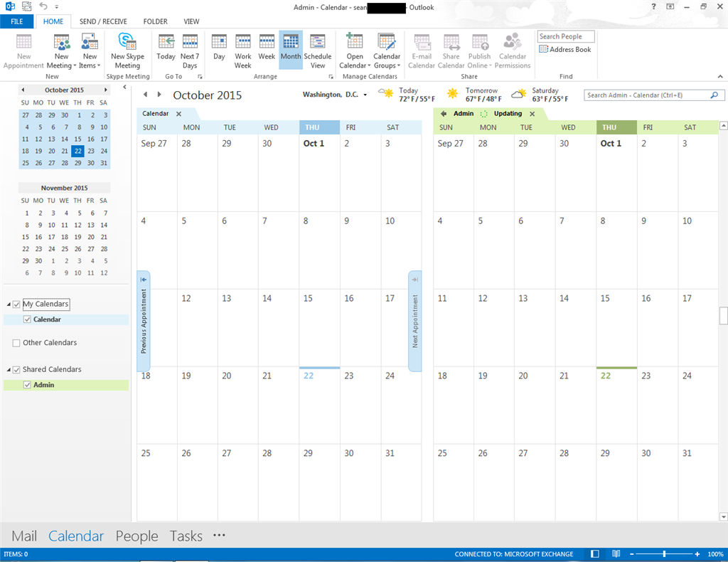The height and width of the screenshot is (562, 728).
Task: Jump to Previous Appointment
Action: (x=144, y=321)
